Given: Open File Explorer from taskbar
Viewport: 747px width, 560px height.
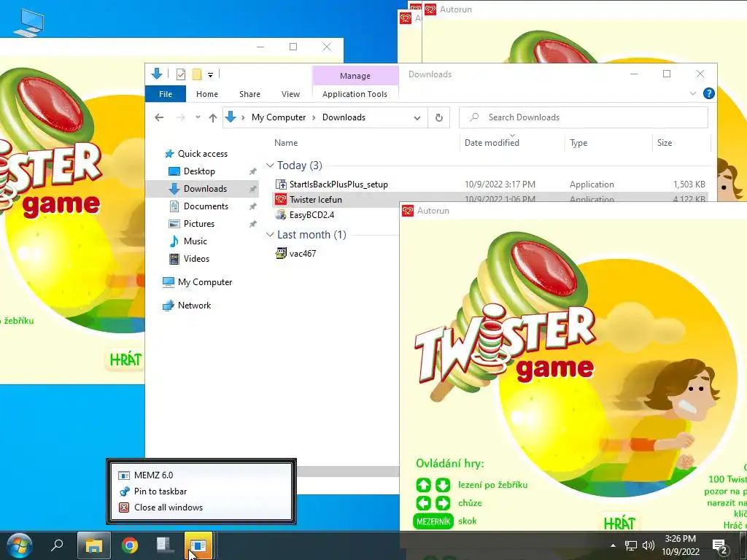Looking at the screenshot, I should [x=94, y=545].
